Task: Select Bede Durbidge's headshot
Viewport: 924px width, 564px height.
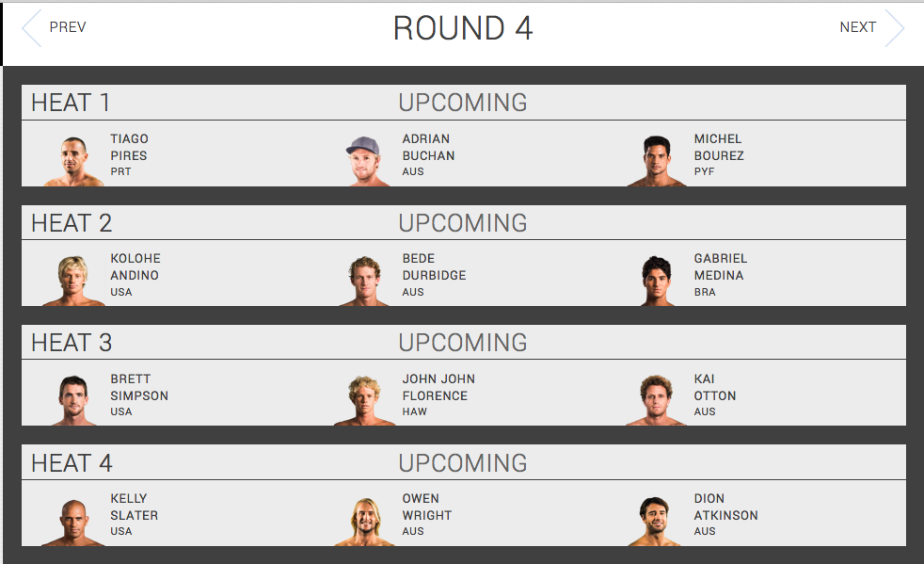Action: pyautogui.click(x=364, y=281)
